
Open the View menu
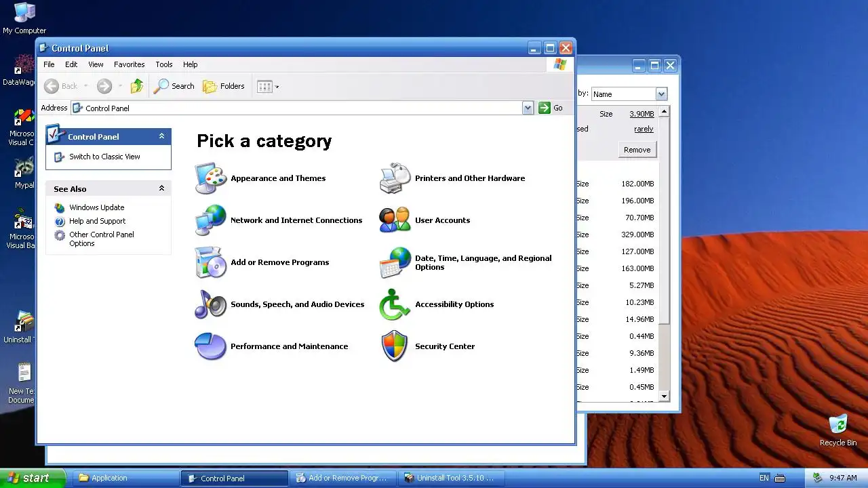click(x=96, y=64)
